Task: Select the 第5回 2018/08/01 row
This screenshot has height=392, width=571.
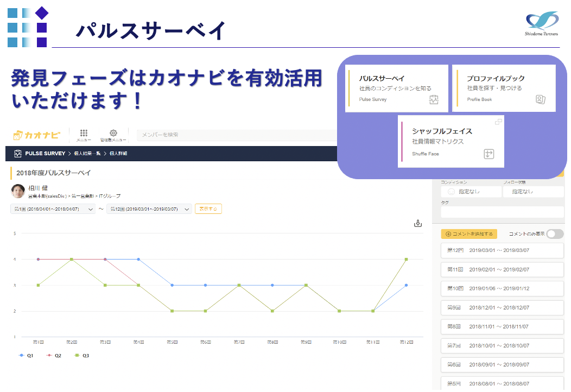Action: click(x=502, y=383)
